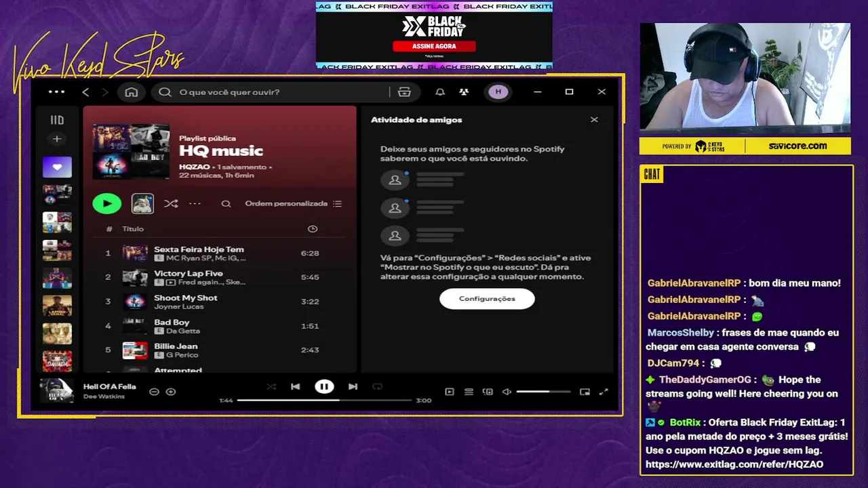Image resolution: width=868 pixels, height=488 pixels.
Task: Play the HQ music playlist with green button
Action: pyautogui.click(x=107, y=203)
